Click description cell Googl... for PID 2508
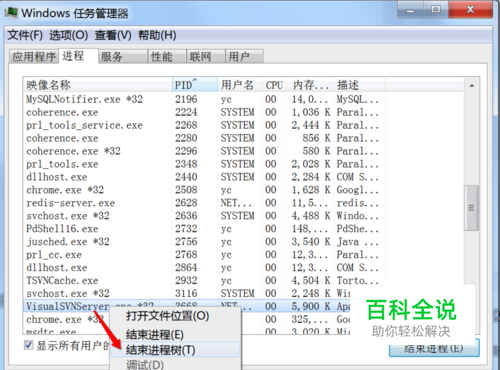 pos(357,190)
